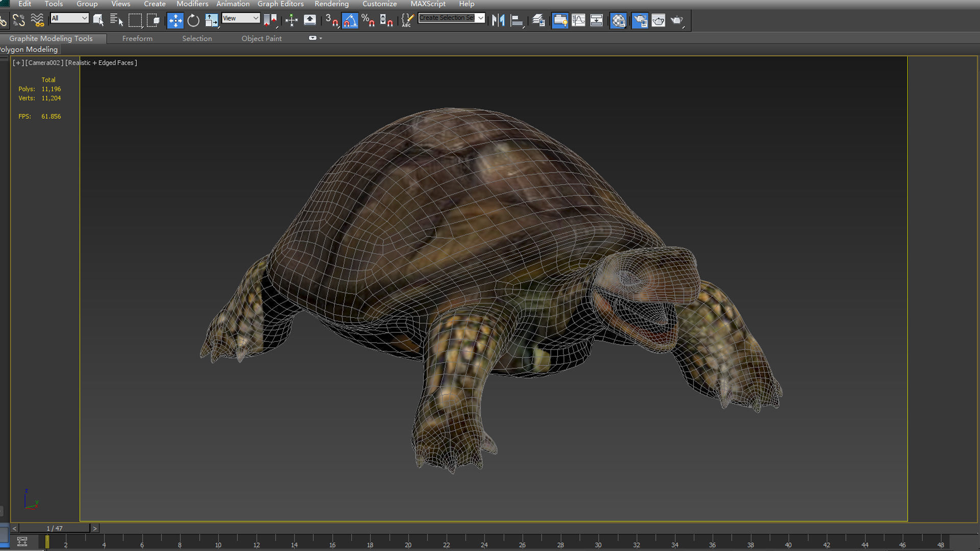
Task: Open the Tools menu
Action: click(x=54, y=4)
